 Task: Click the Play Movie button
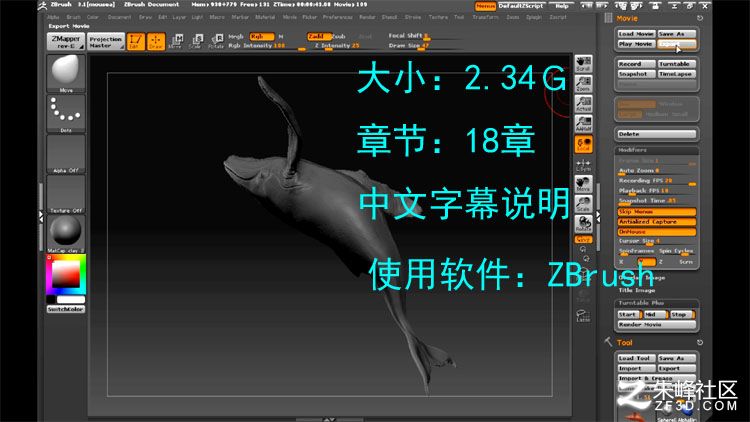pos(636,44)
